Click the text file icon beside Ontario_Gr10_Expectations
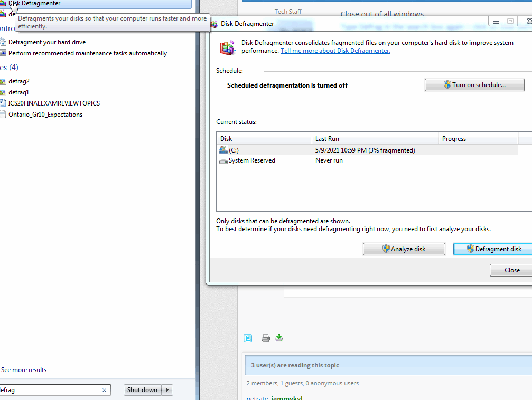This screenshot has width=532, height=400. (3, 114)
